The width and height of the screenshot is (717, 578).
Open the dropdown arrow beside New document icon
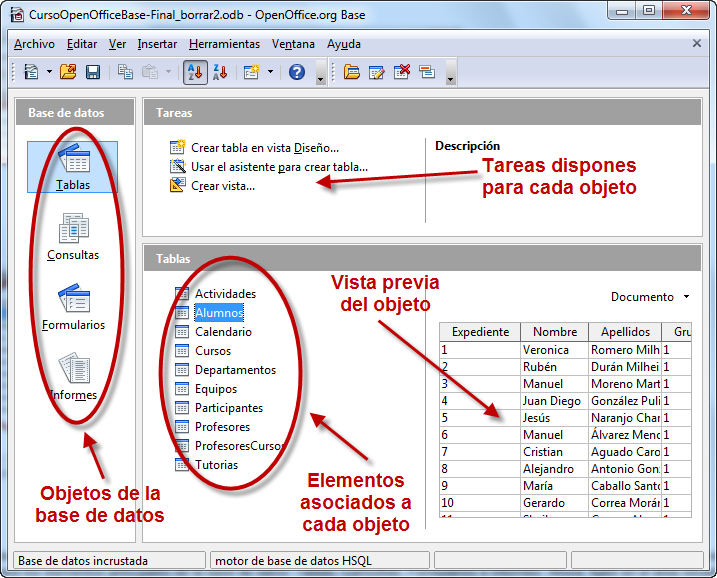coord(49,72)
